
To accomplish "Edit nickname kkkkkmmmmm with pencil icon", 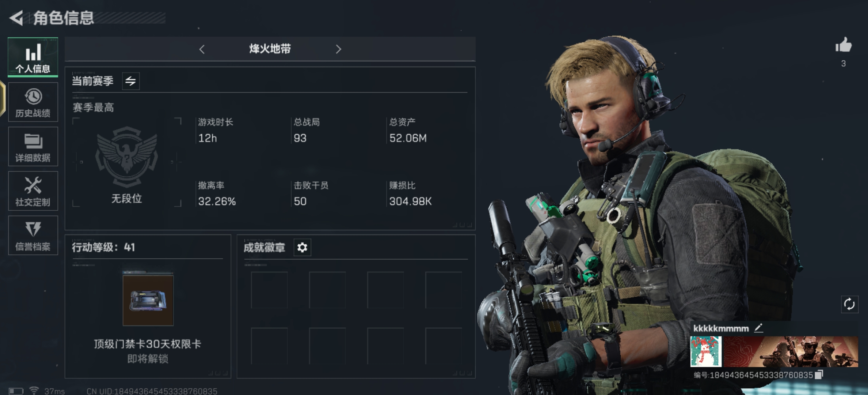I will click(759, 328).
